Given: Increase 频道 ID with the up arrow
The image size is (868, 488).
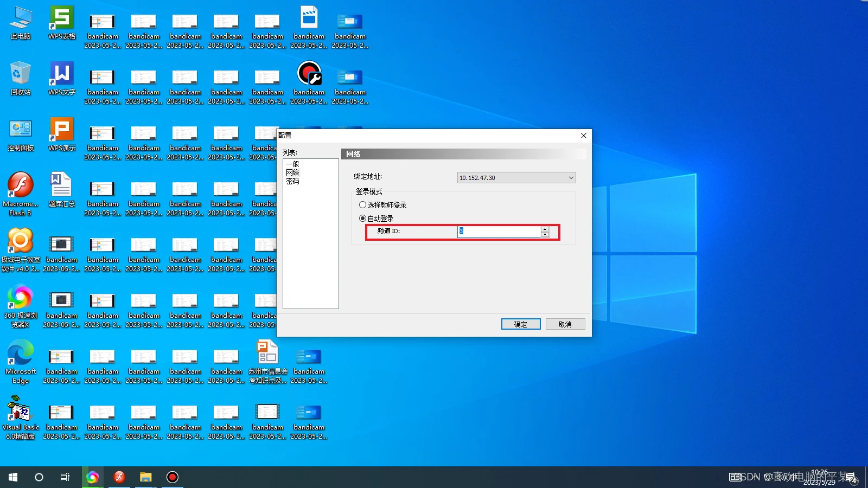Looking at the screenshot, I should click(545, 229).
